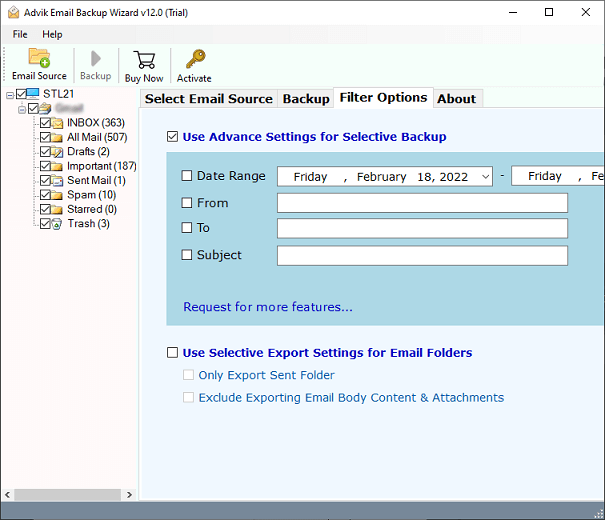Click the Backup toolbar icon
This screenshot has height=520, width=605.
[x=95, y=58]
